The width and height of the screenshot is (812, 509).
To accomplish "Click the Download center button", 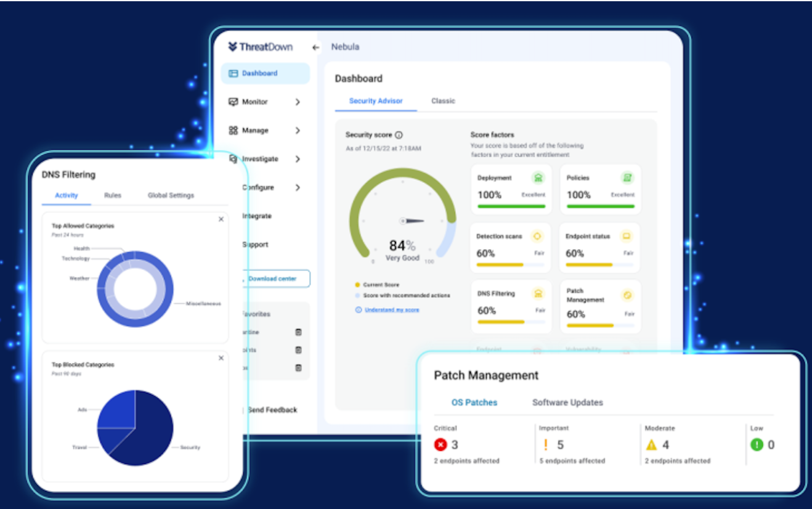I will (272, 279).
